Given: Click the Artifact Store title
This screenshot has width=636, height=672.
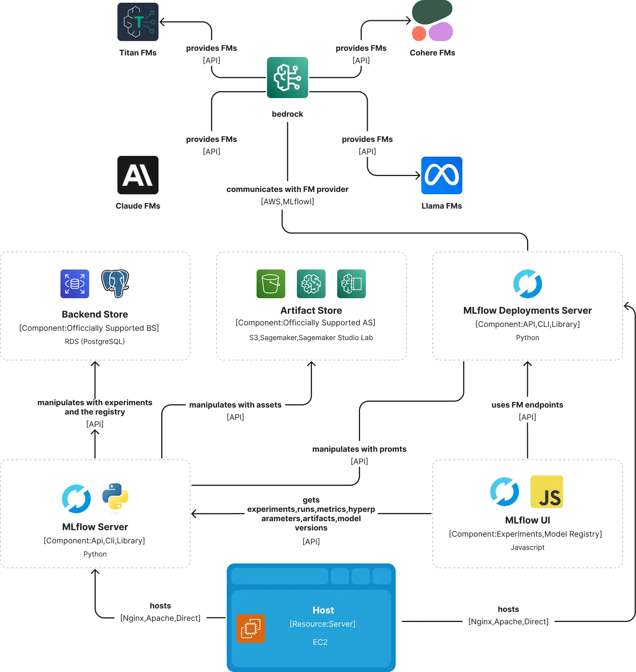Looking at the screenshot, I should 311,310.
